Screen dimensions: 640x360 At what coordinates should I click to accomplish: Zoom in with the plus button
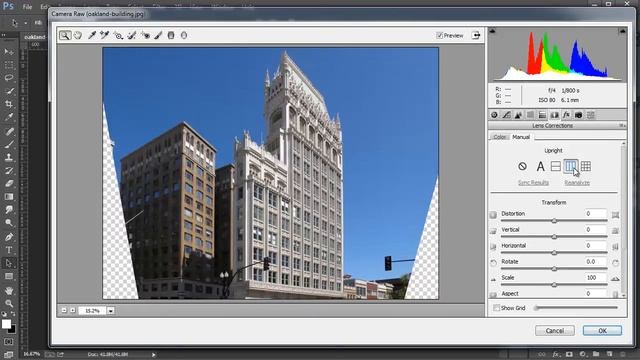click(73, 311)
